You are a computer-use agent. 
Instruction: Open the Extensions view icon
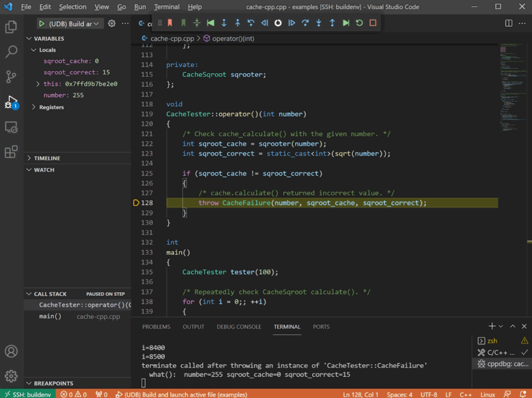[11, 152]
